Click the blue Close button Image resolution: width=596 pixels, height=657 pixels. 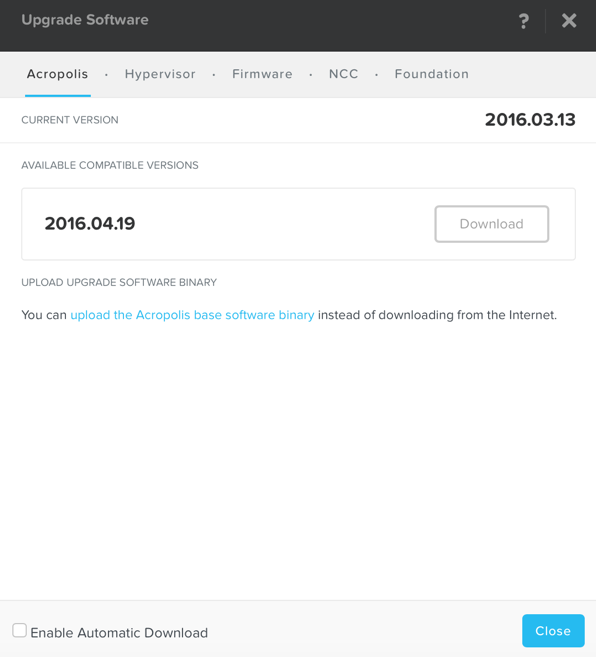(553, 631)
